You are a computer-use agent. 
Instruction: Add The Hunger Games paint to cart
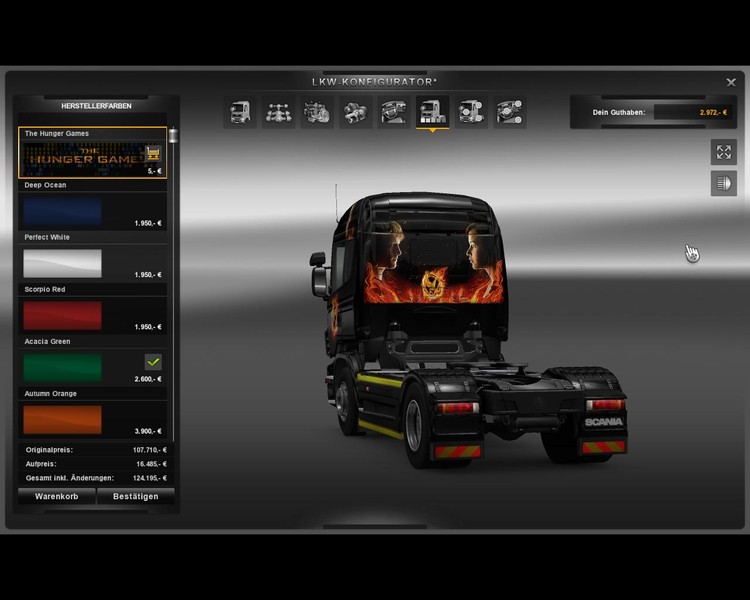pyautogui.click(x=153, y=154)
